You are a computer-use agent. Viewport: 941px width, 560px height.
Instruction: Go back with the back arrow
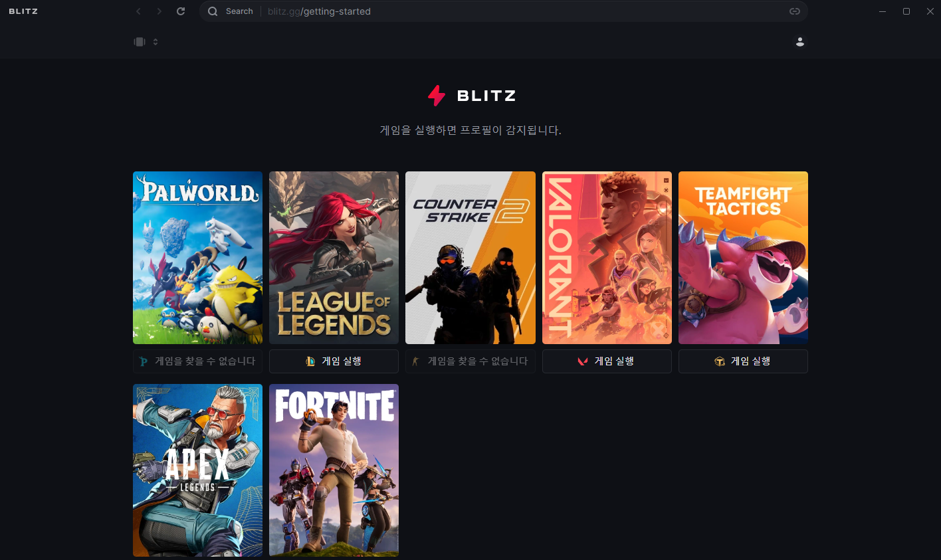pyautogui.click(x=138, y=11)
